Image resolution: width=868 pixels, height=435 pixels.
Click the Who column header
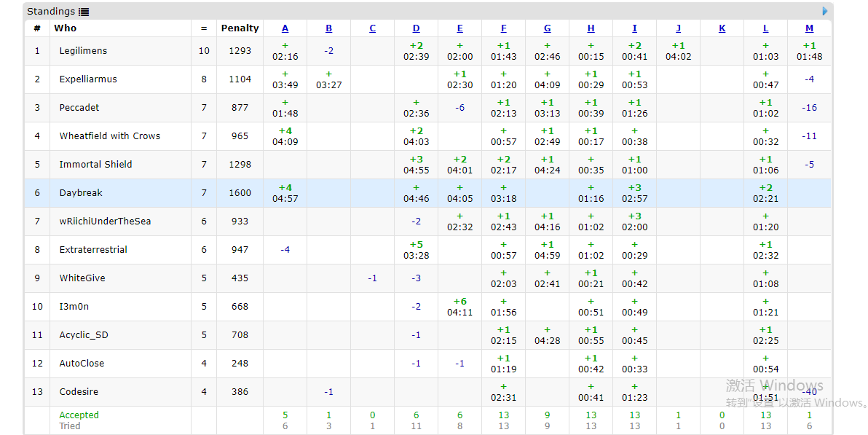(65, 28)
